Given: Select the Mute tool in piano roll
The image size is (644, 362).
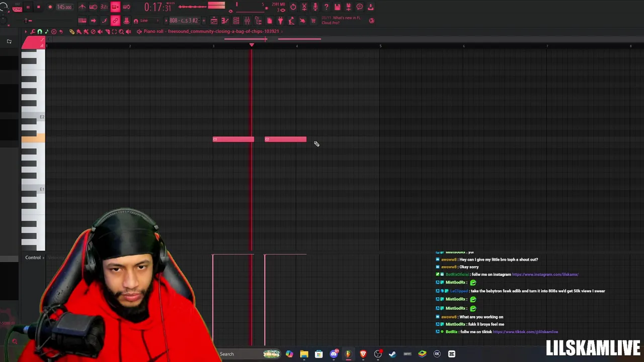Looking at the screenshot, I should coord(100,32).
